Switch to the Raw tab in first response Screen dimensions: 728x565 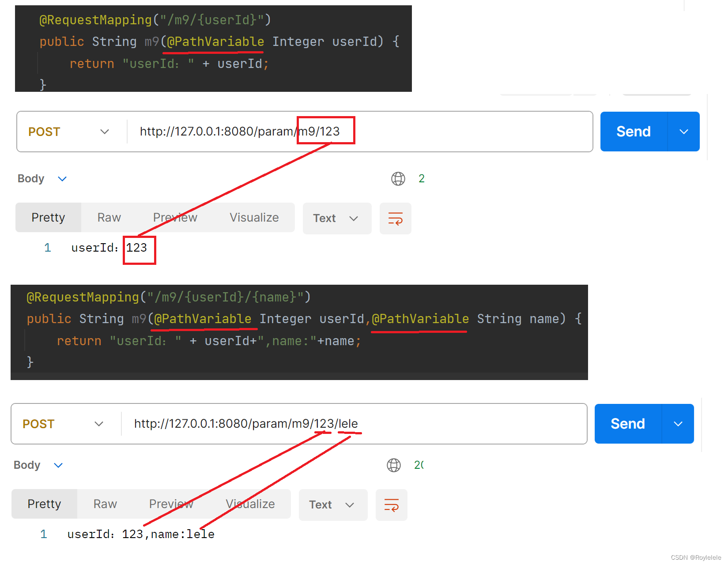click(109, 217)
